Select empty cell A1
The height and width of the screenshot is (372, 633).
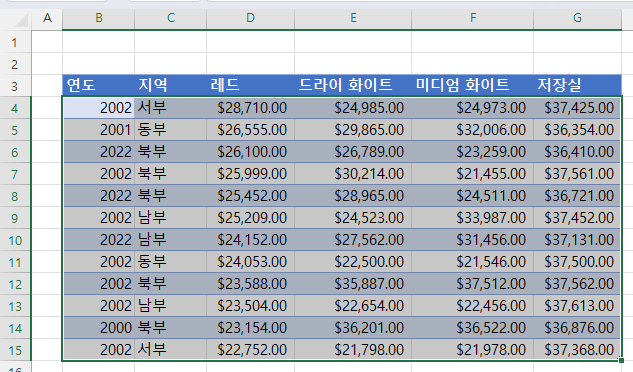coord(47,42)
